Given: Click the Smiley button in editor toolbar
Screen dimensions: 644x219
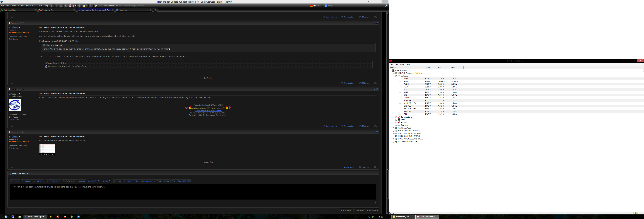Looking at the screenshot, I should coord(117,181).
